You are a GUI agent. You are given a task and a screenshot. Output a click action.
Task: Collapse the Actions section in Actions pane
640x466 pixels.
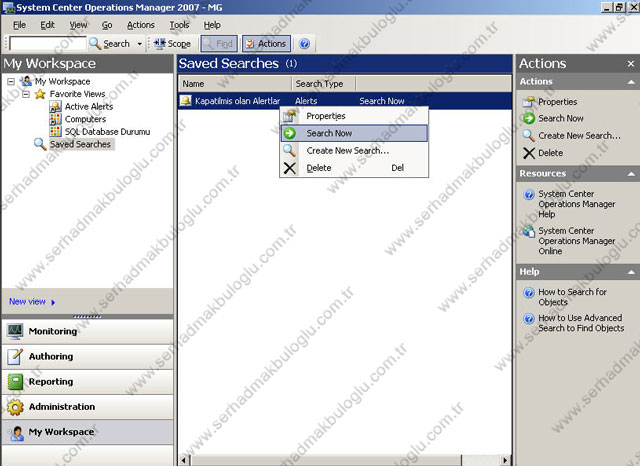pyautogui.click(x=631, y=82)
